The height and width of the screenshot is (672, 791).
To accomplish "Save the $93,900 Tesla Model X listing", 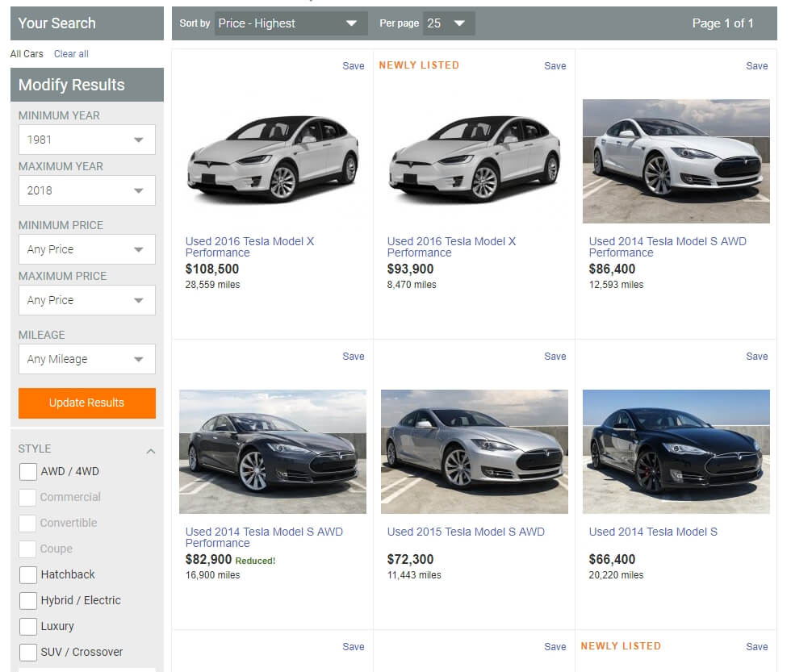I will pos(555,65).
